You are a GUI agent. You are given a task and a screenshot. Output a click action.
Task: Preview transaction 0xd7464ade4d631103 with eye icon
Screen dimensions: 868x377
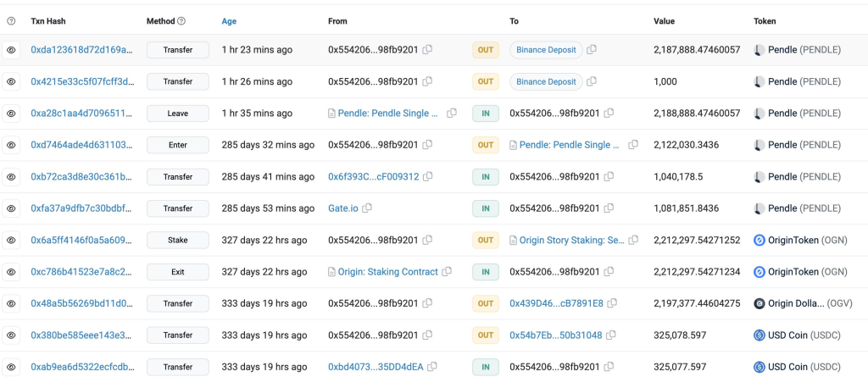[11, 145]
